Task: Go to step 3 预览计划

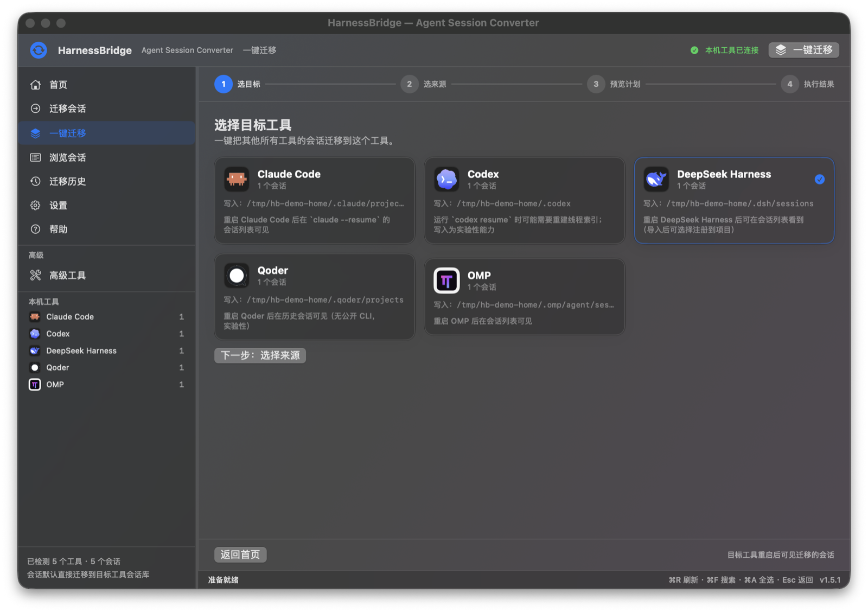Action: point(614,84)
